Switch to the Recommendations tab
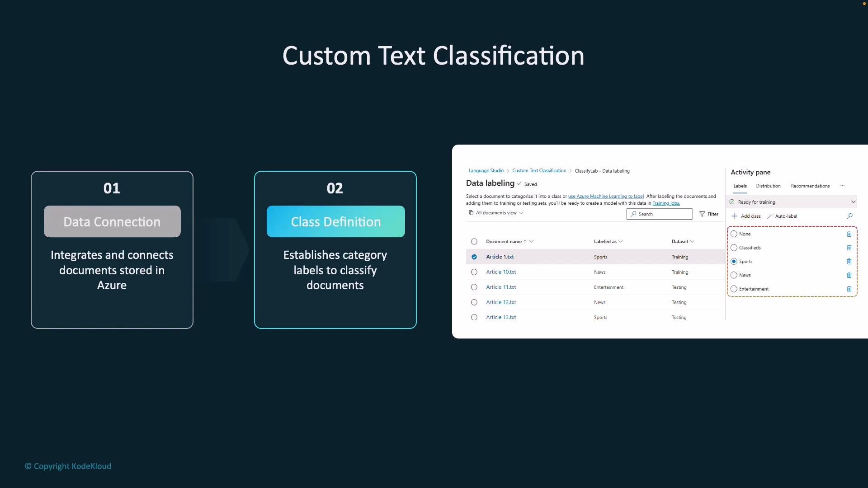 (x=810, y=186)
